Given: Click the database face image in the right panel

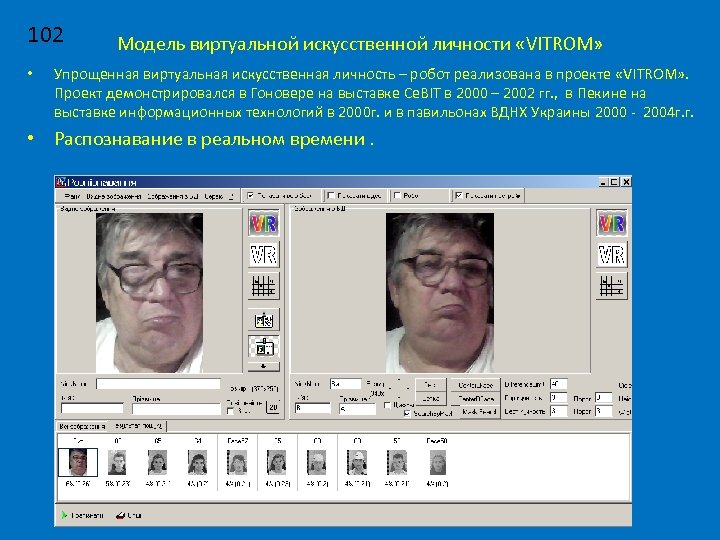Looking at the screenshot, I should [x=440, y=292].
